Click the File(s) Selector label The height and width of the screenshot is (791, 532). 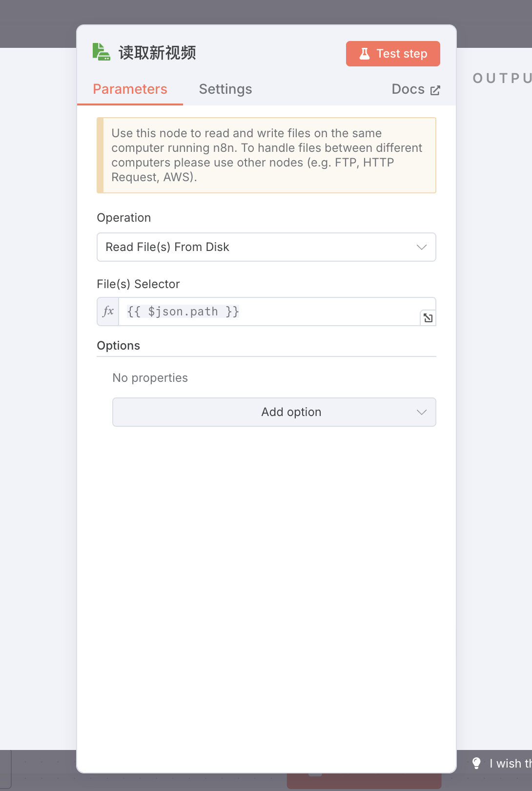coord(138,284)
